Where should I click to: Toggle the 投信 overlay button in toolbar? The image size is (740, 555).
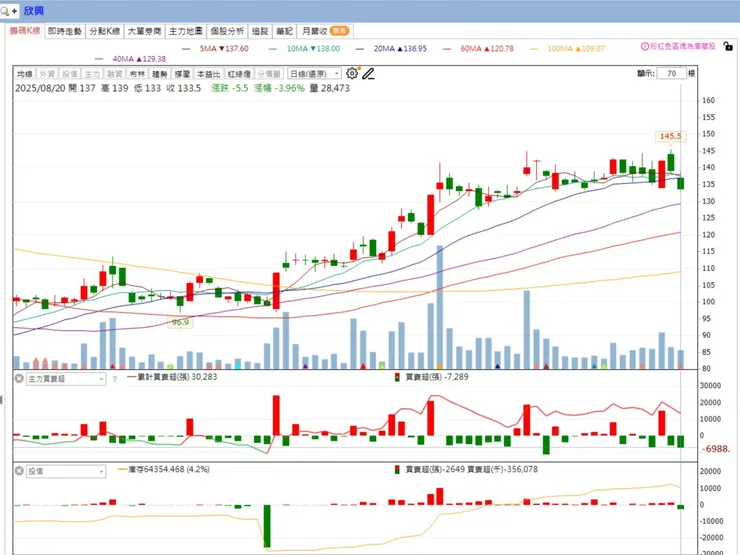pos(70,74)
